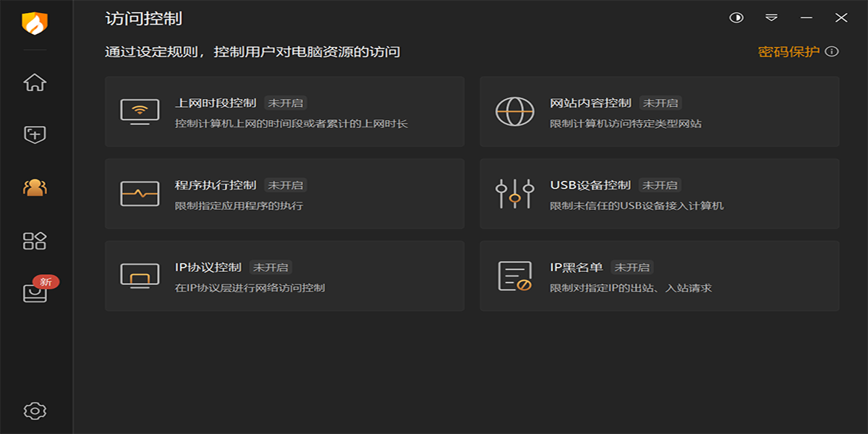The image size is (868, 434).
Task: Toggle 未开启 status of 网站内容控制
Action: [x=660, y=103]
